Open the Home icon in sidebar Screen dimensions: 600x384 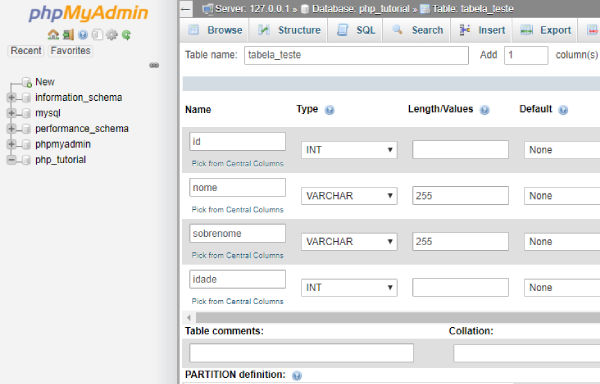(53, 35)
